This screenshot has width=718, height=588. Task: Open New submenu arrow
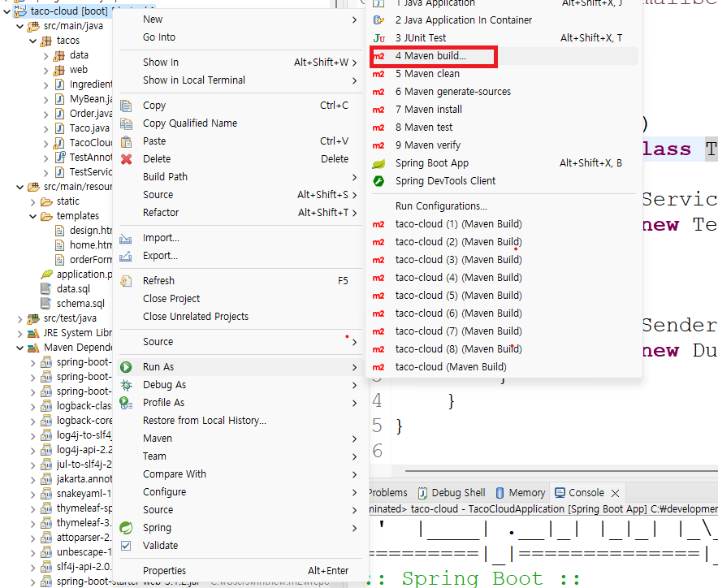pyautogui.click(x=354, y=19)
